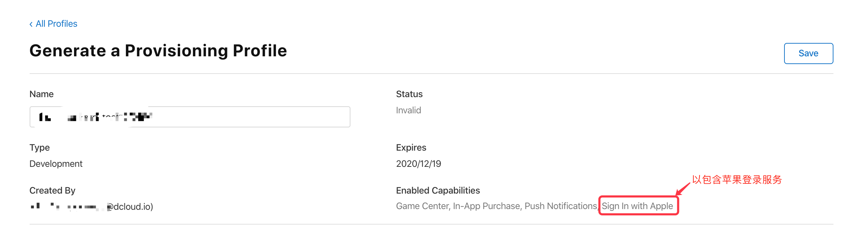
Task: Click the Expires label
Action: 411,147
